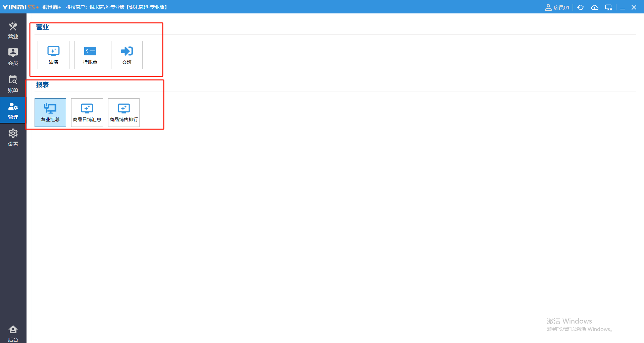
Task: Click the 店员01 user account
Action: click(x=557, y=7)
